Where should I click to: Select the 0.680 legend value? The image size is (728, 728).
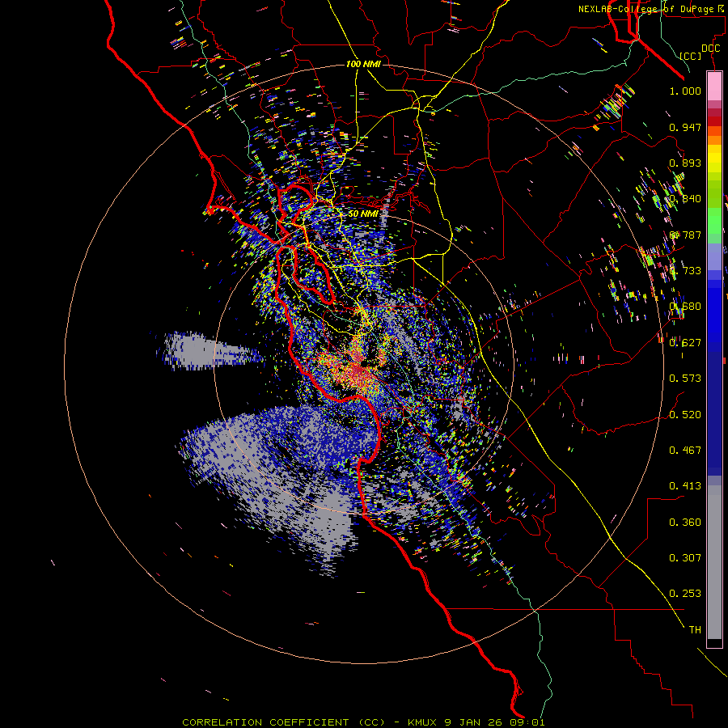[685, 307]
